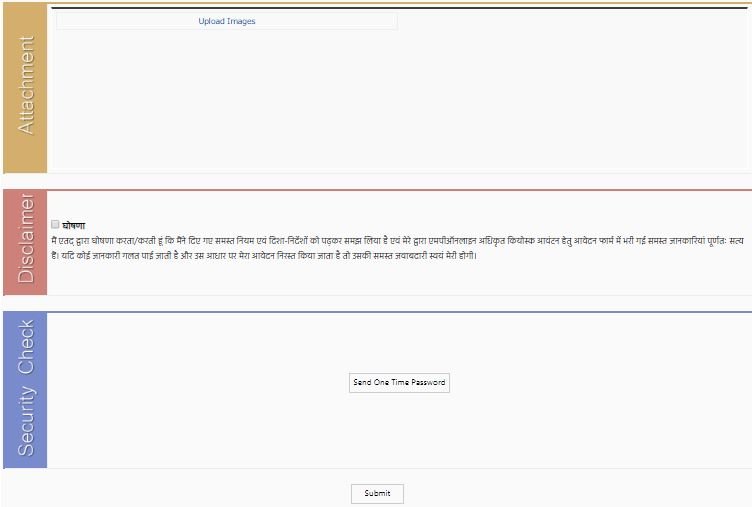Click the blank area above the OTP button
Viewport: 752px width, 507px height.
click(399, 342)
